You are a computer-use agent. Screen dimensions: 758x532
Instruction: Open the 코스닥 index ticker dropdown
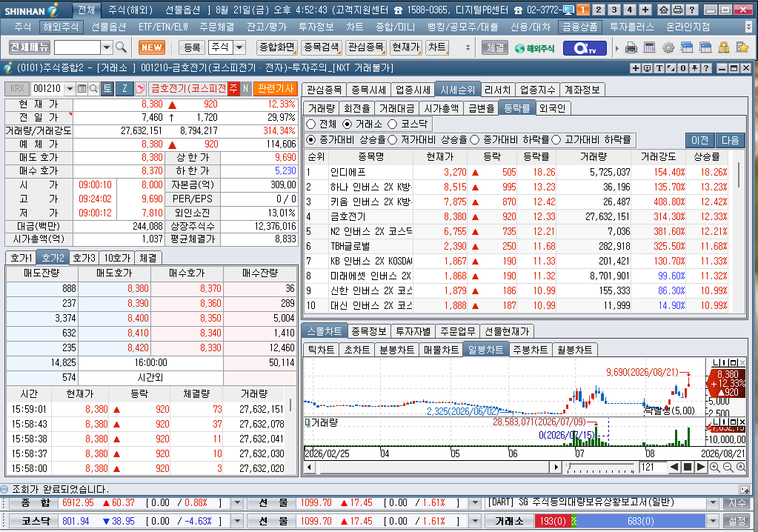(x=237, y=522)
